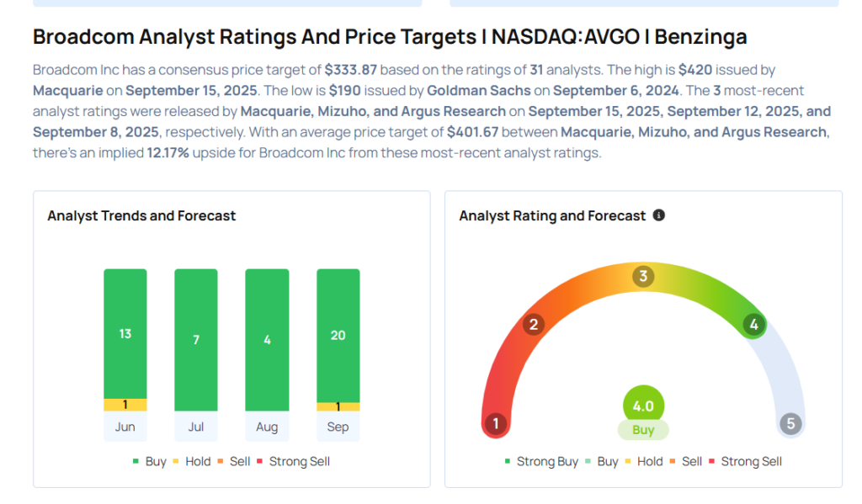The width and height of the screenshot is (862, 504).
Task: Click the yellow Hold segment in the Jun bar
Action: (x=125, y=405)
